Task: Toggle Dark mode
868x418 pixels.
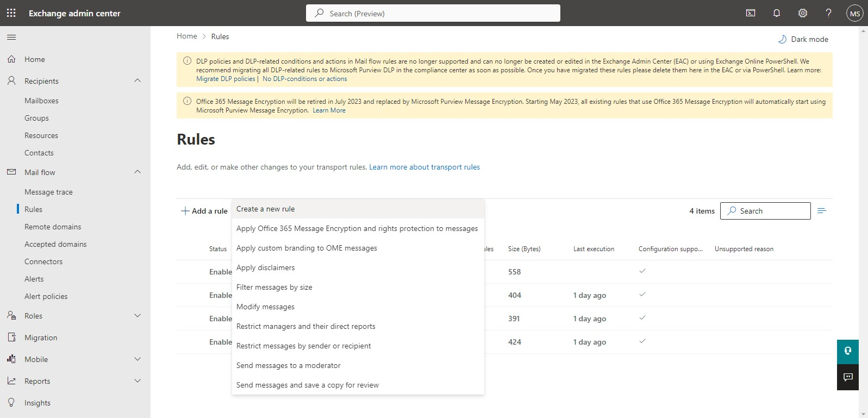Action: 803,39
